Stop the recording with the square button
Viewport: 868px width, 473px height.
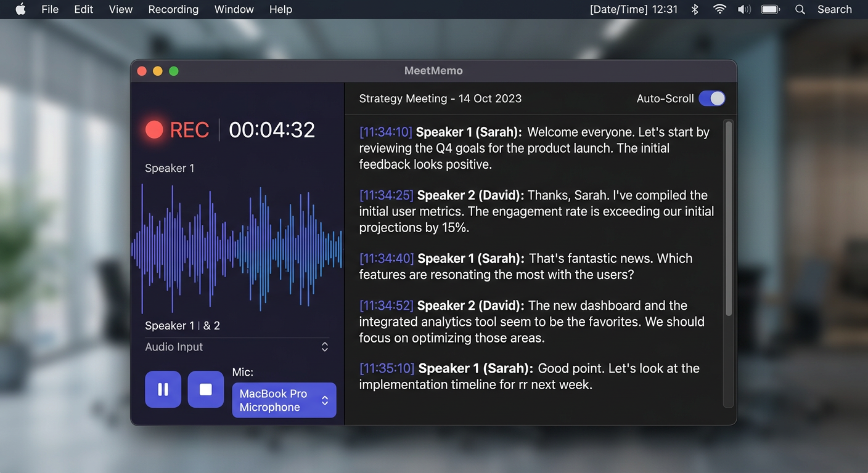[x=205, y=389]
